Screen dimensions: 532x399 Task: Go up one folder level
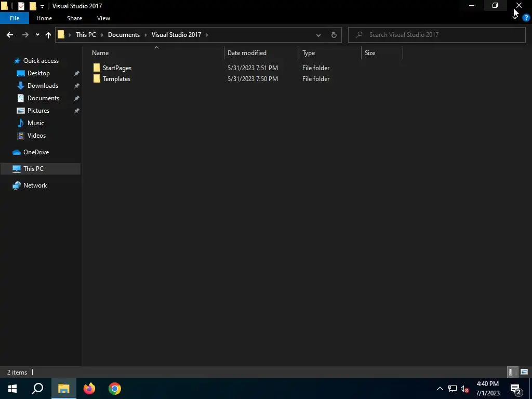(48, 35)
